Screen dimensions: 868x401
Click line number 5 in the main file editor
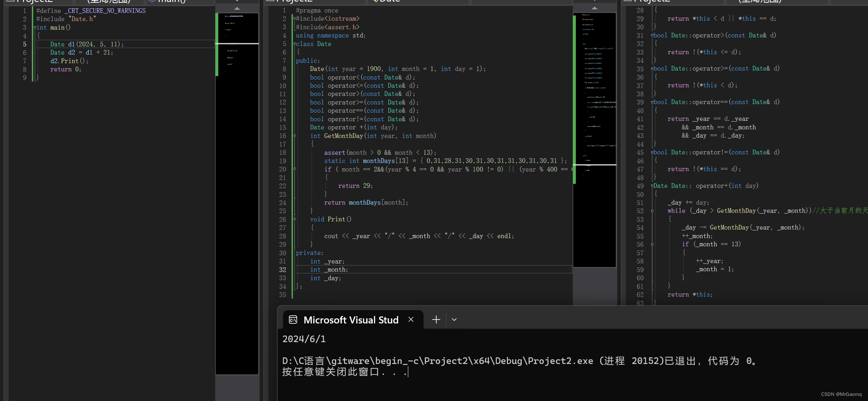pos(25,44)
